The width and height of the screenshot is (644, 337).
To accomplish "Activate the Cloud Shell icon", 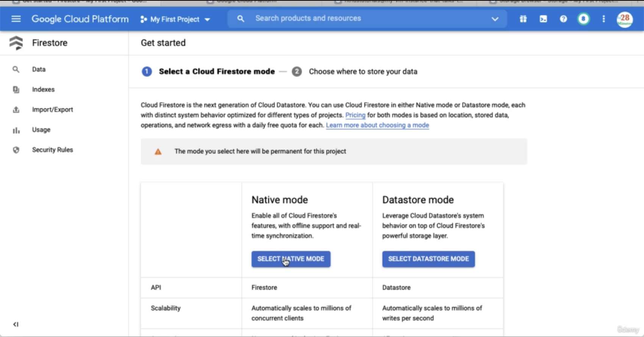I will [543, 19].
